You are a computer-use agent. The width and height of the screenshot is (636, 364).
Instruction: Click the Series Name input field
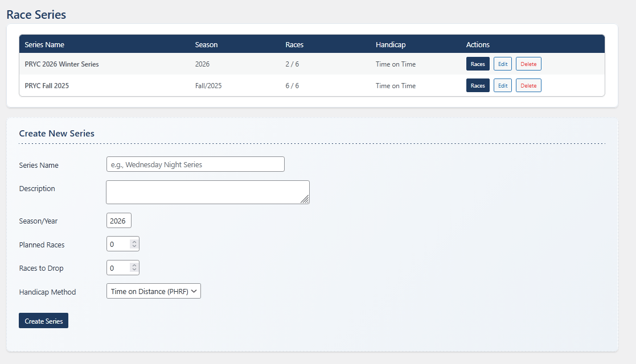(195, 164)
